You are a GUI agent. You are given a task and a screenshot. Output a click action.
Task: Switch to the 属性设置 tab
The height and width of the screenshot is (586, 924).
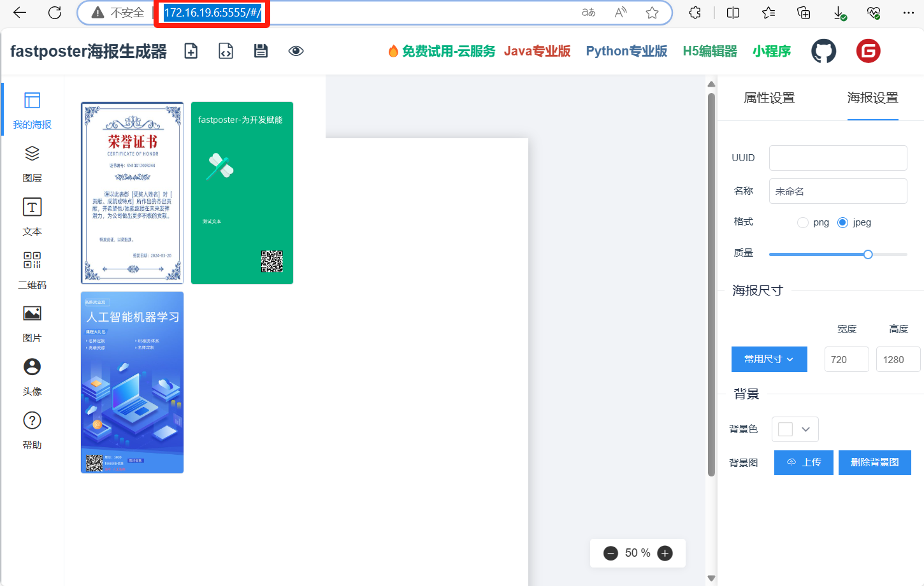pos(769,98)
